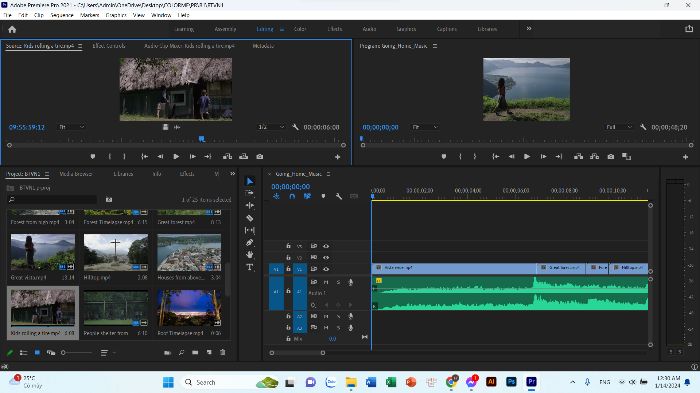
Task: Open Source playback resolution 1/2 dropdown
Action: pos(271,127)
